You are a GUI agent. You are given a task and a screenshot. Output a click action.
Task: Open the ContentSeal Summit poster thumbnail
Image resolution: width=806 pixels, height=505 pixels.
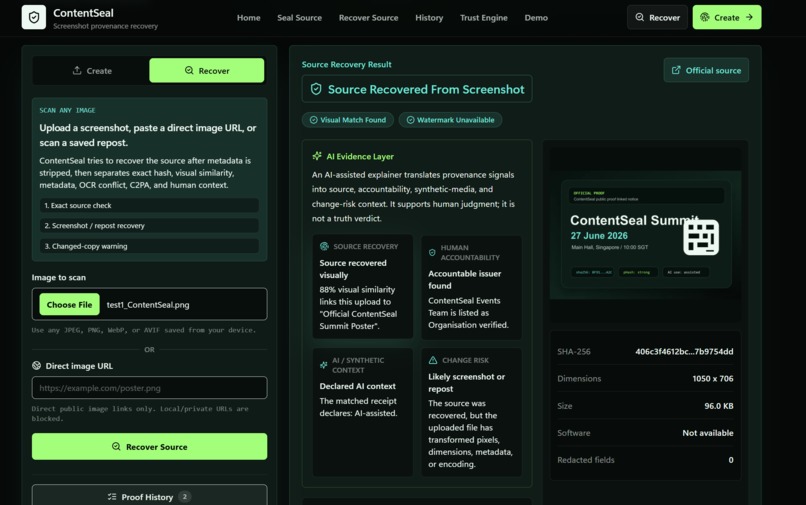(645, 235)
